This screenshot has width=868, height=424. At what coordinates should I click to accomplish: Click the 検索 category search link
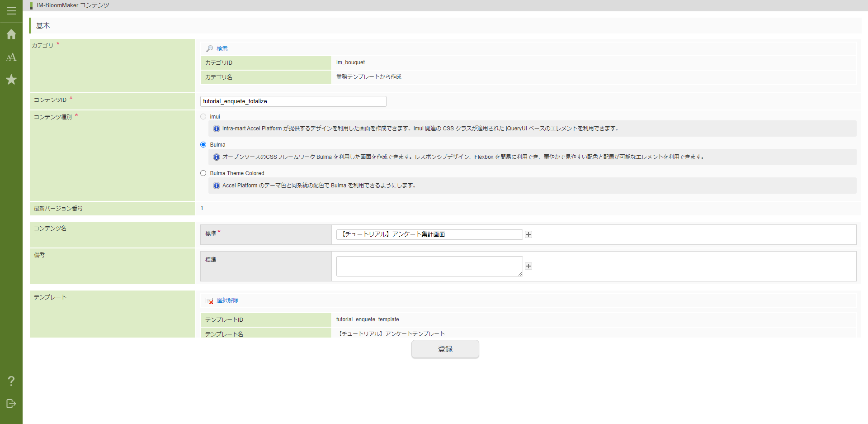click(222, 48)
